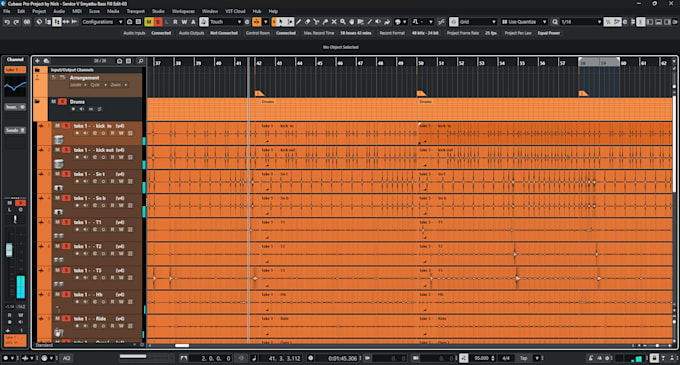Select the Range Selection tool
Viewport: 680px width, 365px height.
click(x=290, y=22)
